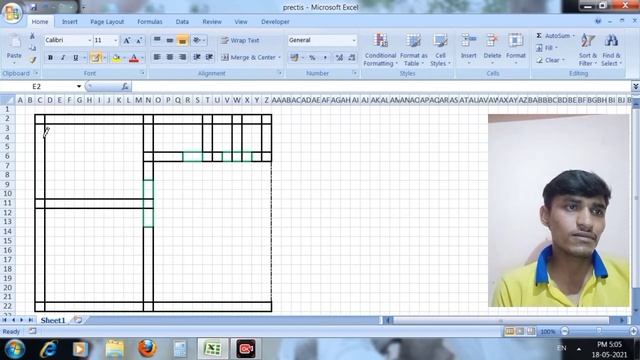
Task: Decrease the cell indent
Action: (x=197, y=57)
